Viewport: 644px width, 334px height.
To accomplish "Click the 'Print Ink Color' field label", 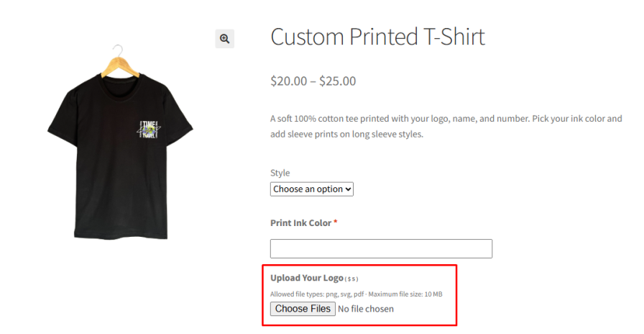I will click(x=300, y=223).
